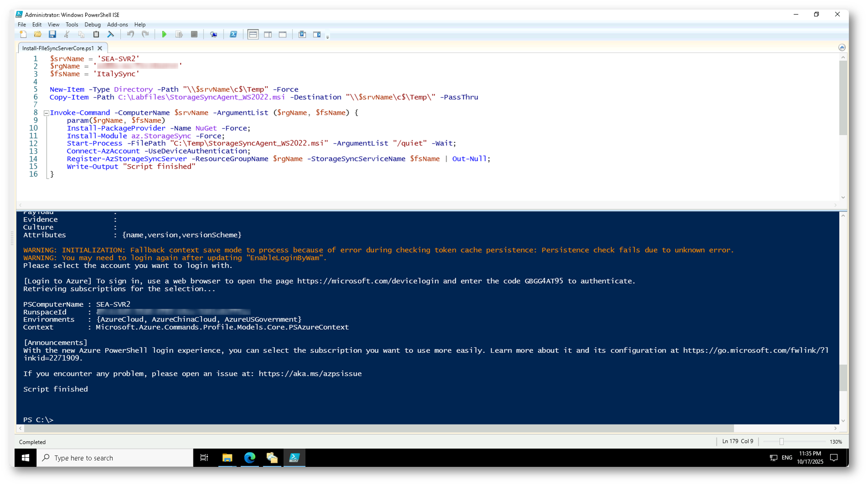Collapse the script pane with the chevron button
868x486 pixels.
(x=842, y=47)
